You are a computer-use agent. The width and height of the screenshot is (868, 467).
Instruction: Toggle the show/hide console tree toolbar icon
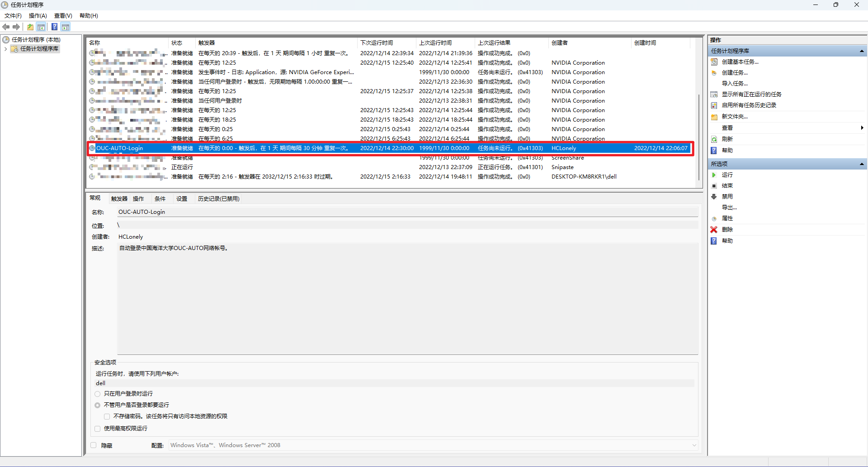(x=41, y=27)
